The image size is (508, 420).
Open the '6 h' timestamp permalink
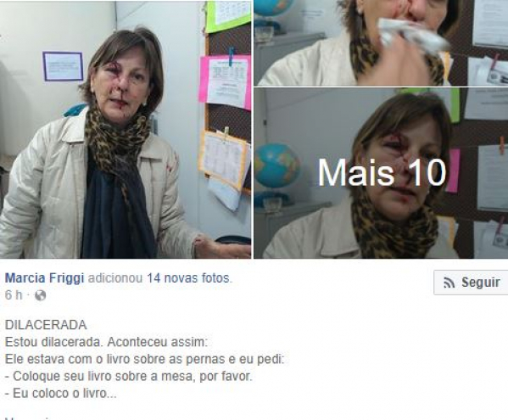[14, 295]
